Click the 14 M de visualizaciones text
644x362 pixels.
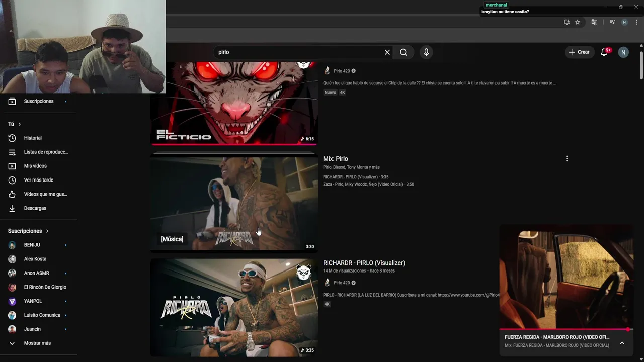pyautogui.click(x=345, y=271)
